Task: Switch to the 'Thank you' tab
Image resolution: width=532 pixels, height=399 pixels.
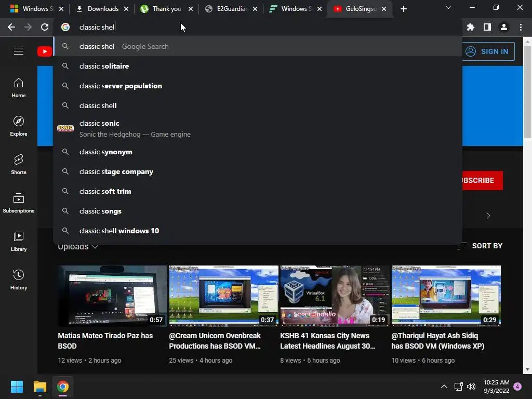Action: pos(166,9)
